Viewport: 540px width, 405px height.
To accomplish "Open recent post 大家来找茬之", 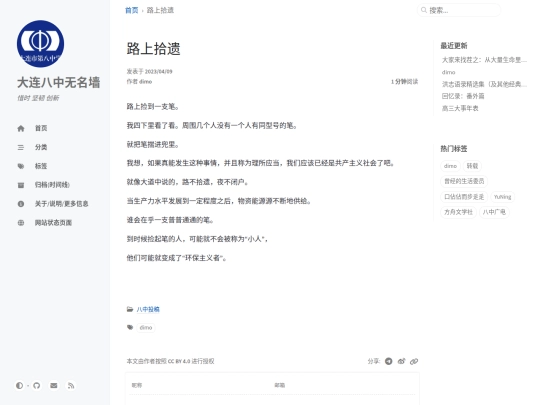I will pyautogui.click(x=484, y=60).
